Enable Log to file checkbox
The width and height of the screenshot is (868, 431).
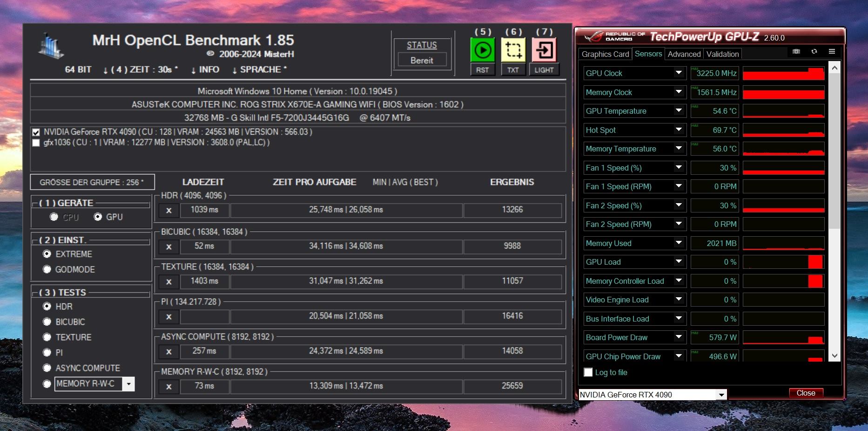click(588, 372)
